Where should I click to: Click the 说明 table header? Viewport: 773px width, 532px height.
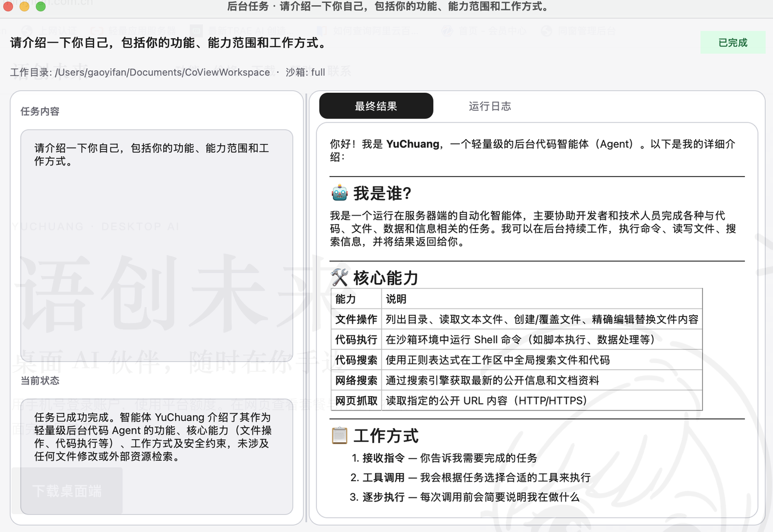pyautogui.click(x=542, y=299)
